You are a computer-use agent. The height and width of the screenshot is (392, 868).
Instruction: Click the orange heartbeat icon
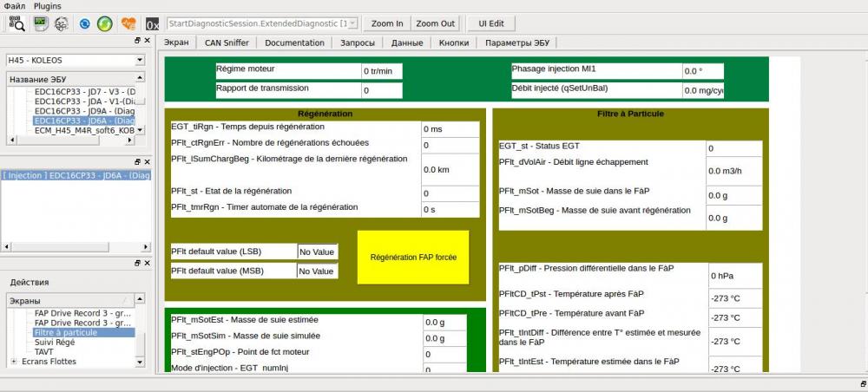pos(128,23)
